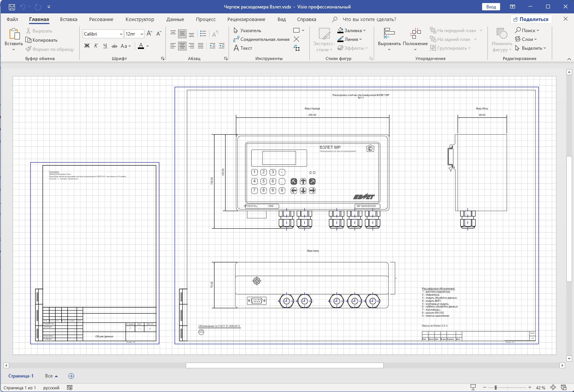Increase paragraph indent

point(222,46)
